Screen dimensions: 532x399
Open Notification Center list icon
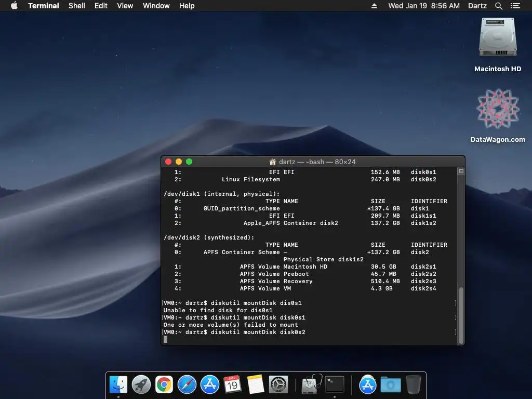click(x=515, y=6)
